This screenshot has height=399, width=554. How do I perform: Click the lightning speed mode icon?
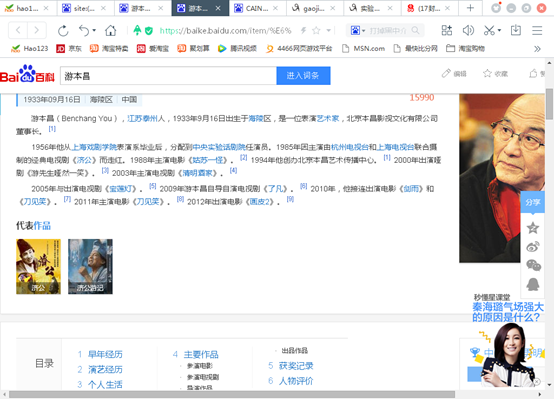tap(303, 31)
